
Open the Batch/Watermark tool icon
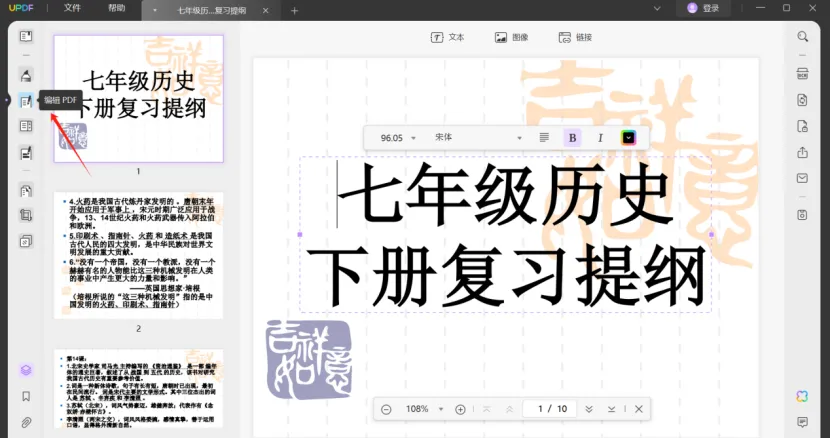(26, 241)
